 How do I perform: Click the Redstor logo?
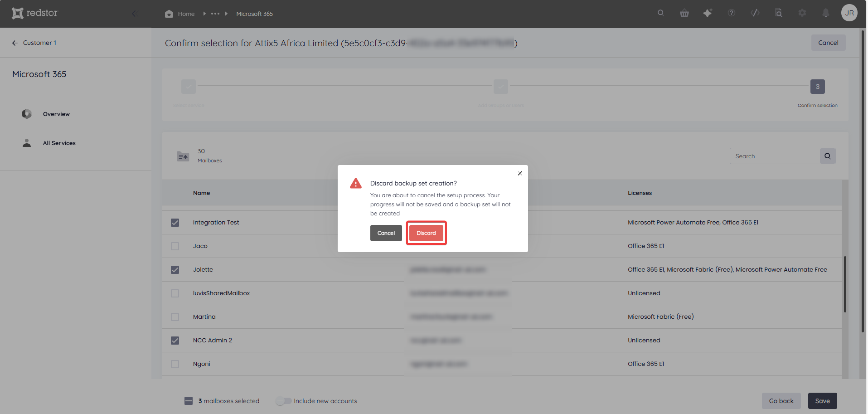click(x=35, y=13)
